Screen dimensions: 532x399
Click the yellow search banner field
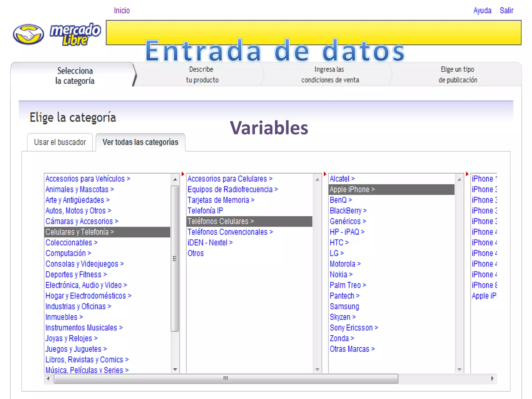click(x=314, y=32)
